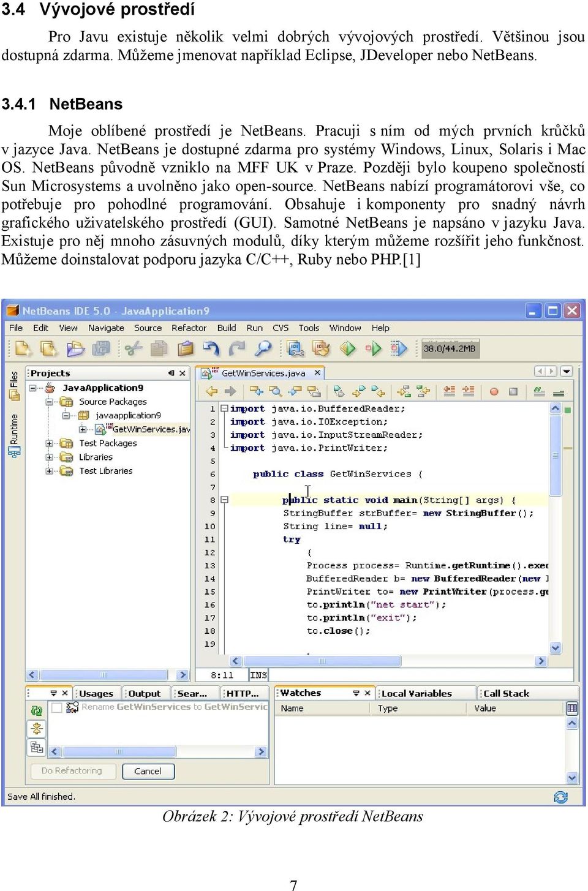Click the Debug Main Project icon

399,348
